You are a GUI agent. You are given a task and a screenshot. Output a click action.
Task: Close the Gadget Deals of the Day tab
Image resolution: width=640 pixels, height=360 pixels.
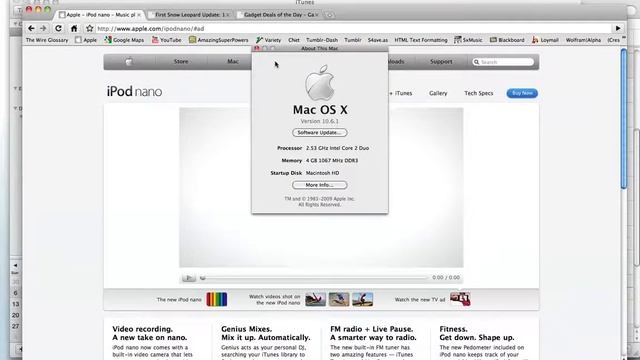pyautogui.click(x=317, y=15)
